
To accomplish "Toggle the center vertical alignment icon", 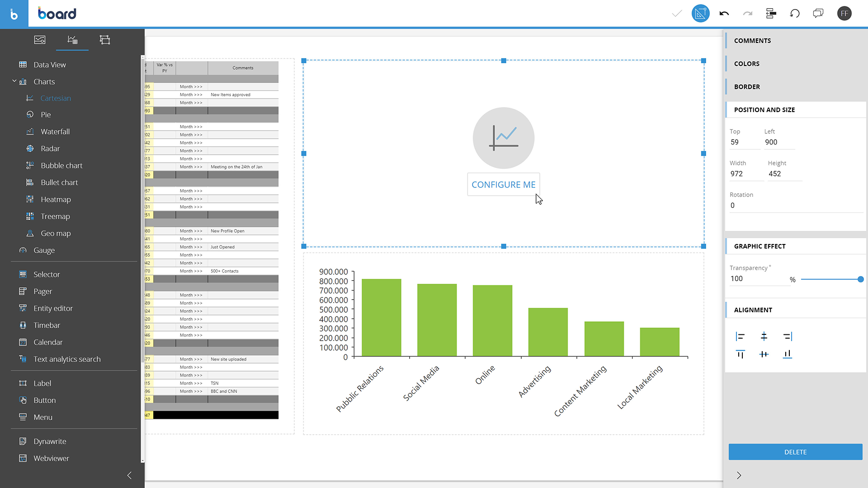I will click(764, 355).
